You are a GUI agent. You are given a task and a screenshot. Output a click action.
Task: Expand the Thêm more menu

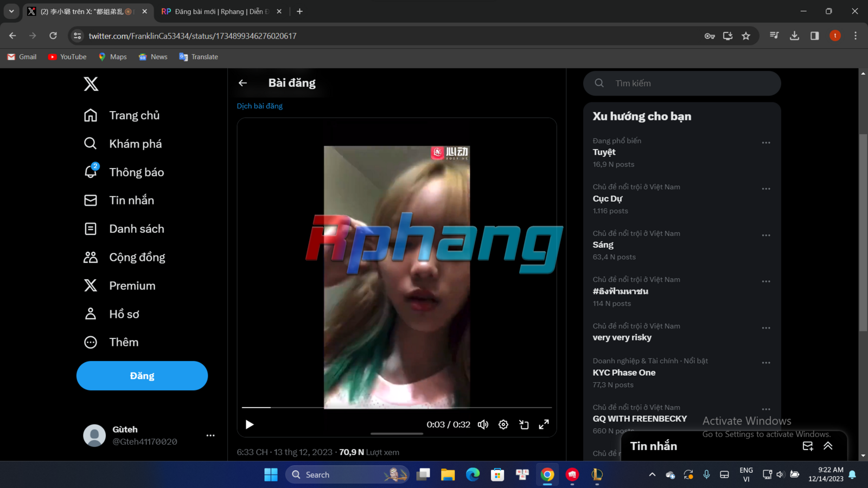(111, 342)
